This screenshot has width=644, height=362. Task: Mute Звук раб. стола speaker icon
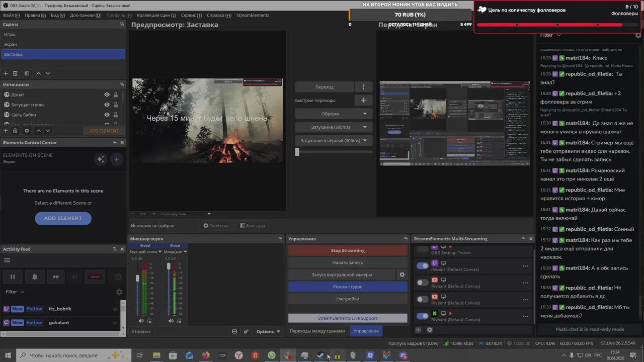pyautogui.click(x=141, y=321)
